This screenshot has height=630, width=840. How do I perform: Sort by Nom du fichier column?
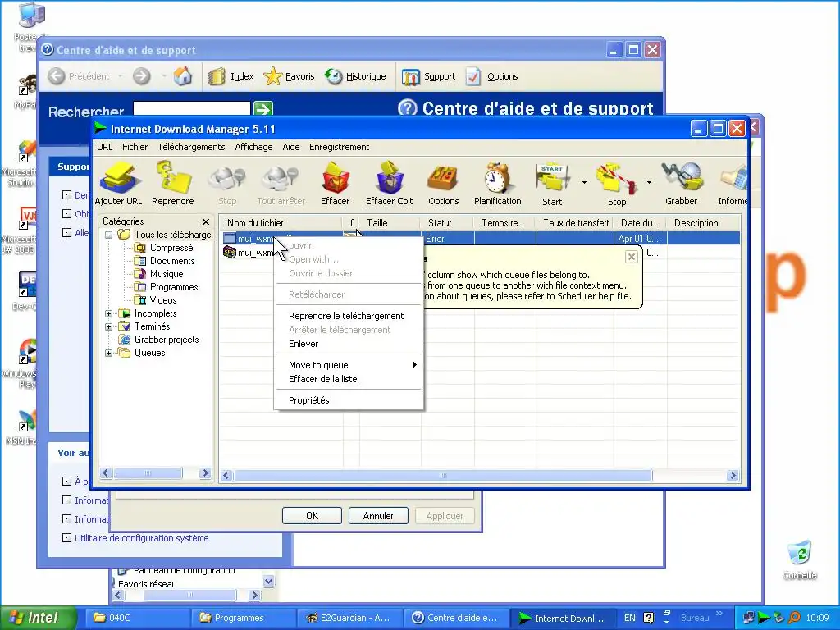281,223
